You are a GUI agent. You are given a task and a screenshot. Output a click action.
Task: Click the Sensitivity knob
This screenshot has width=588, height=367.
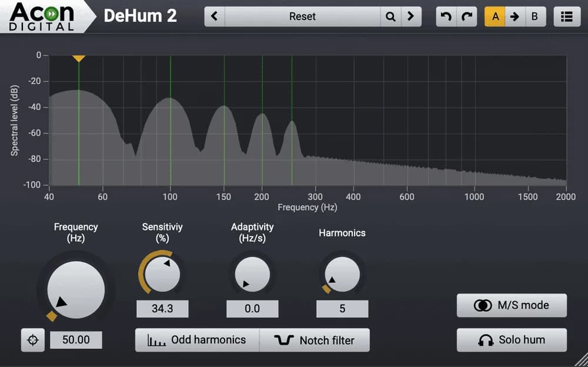click(x=162, y=273)
